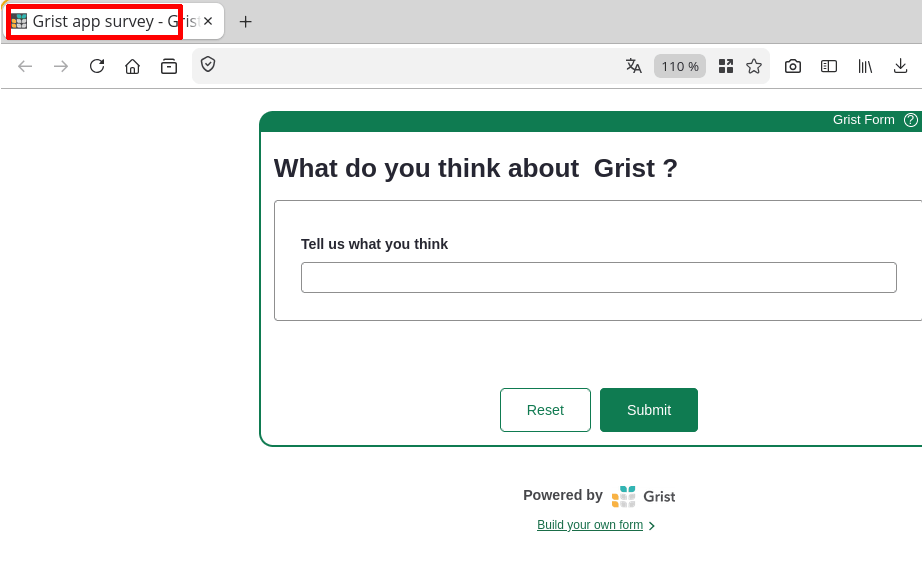Submit the form

pos(649,410)
